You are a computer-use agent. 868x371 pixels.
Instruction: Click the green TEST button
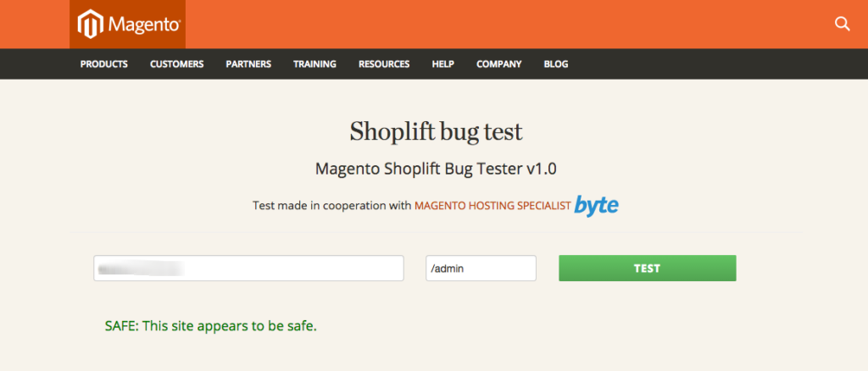[647, 269]
